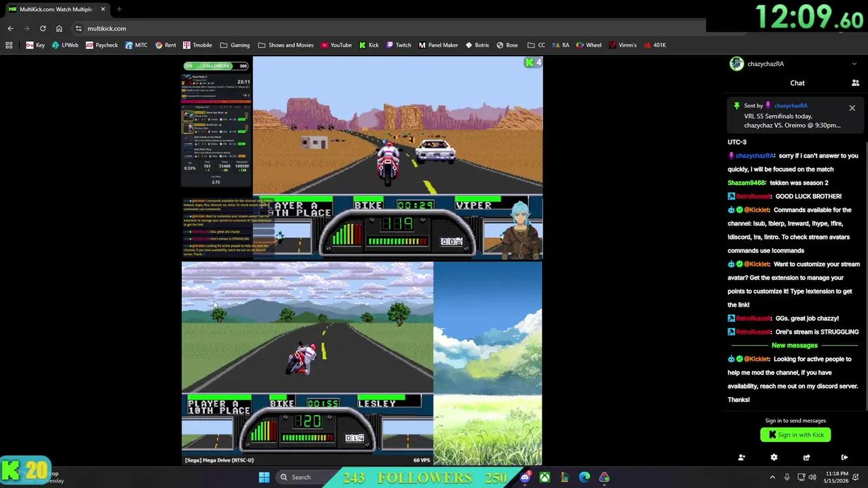868x488 pixels.
Task: Collapse the chat panel
Action: [x=844, y=457]
